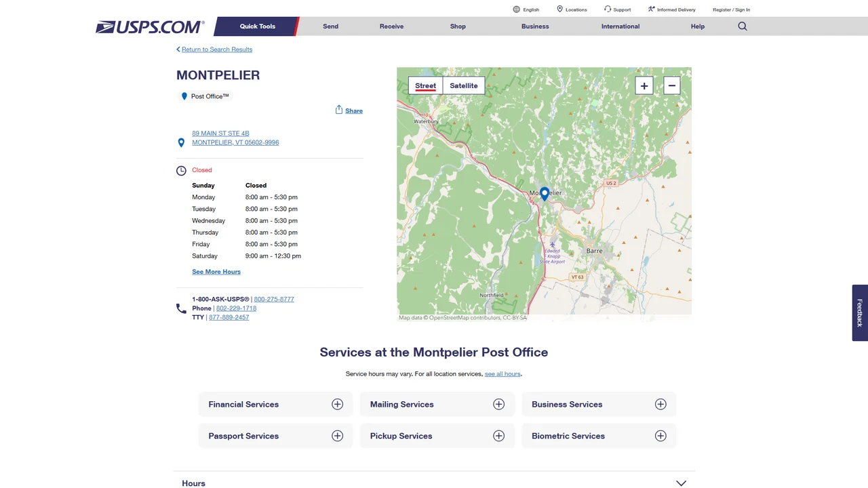Expand the Hours accordion chevron
The image size is (868, 488).
[682, 483]
